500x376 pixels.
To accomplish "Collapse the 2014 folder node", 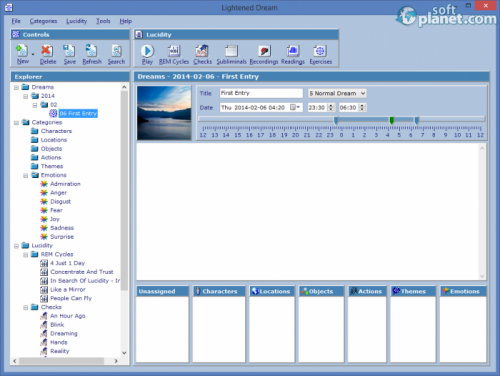I will [25, 96].
